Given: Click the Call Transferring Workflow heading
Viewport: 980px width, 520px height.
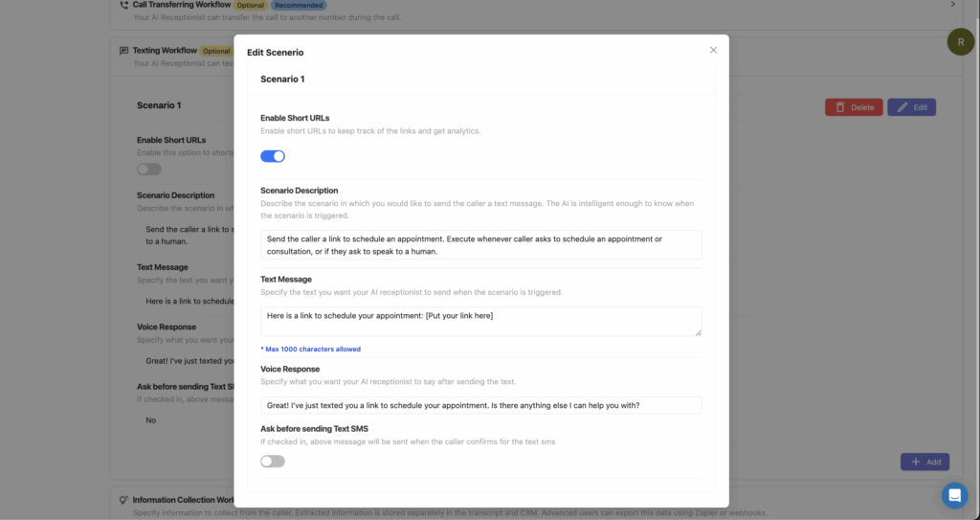Looking at the screenshot, I should pos(182,5).
